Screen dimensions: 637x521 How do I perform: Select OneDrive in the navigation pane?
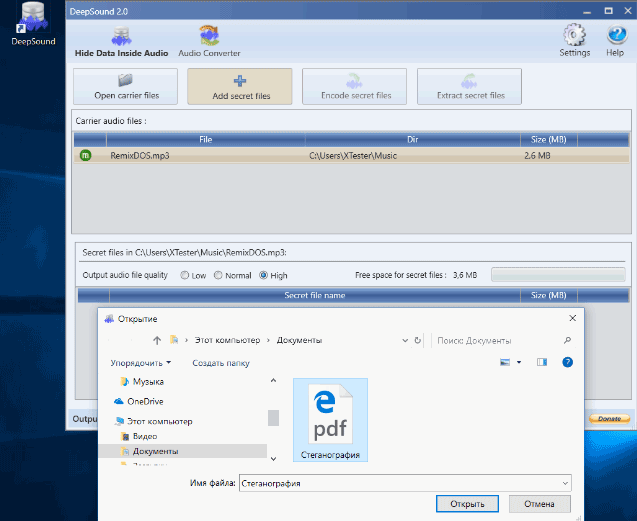[144, 401]
